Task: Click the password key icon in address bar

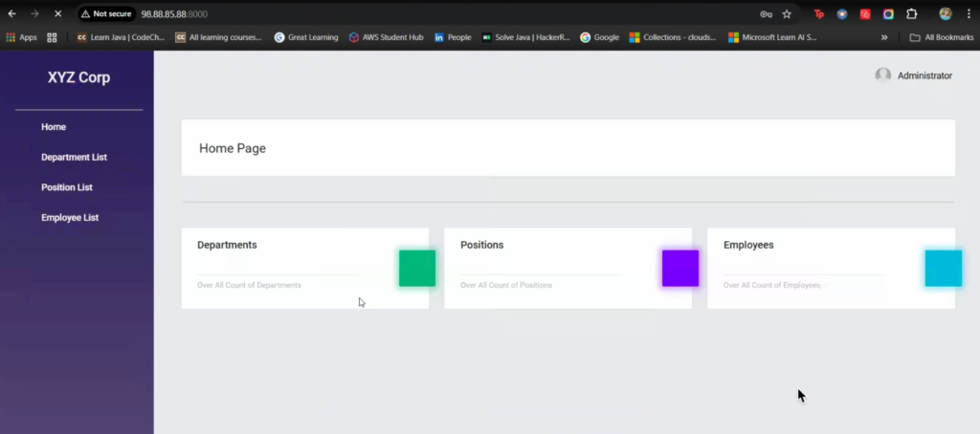Action: 766,14
